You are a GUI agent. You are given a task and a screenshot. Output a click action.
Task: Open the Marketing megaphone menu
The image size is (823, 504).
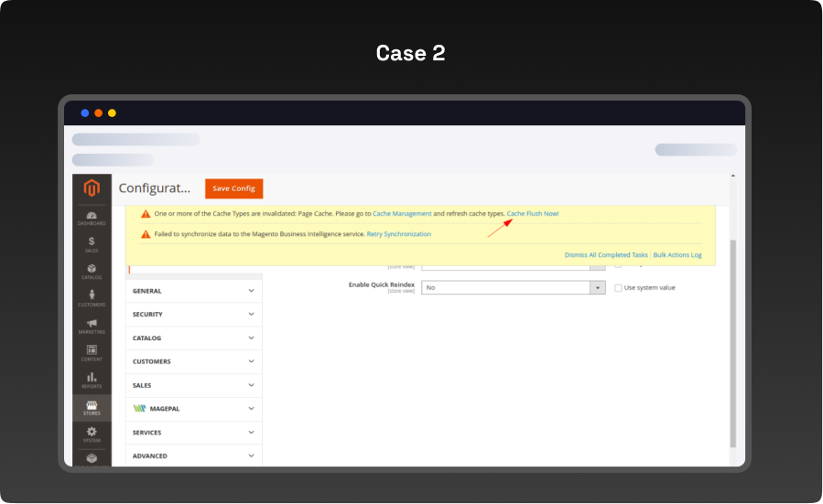92,326
